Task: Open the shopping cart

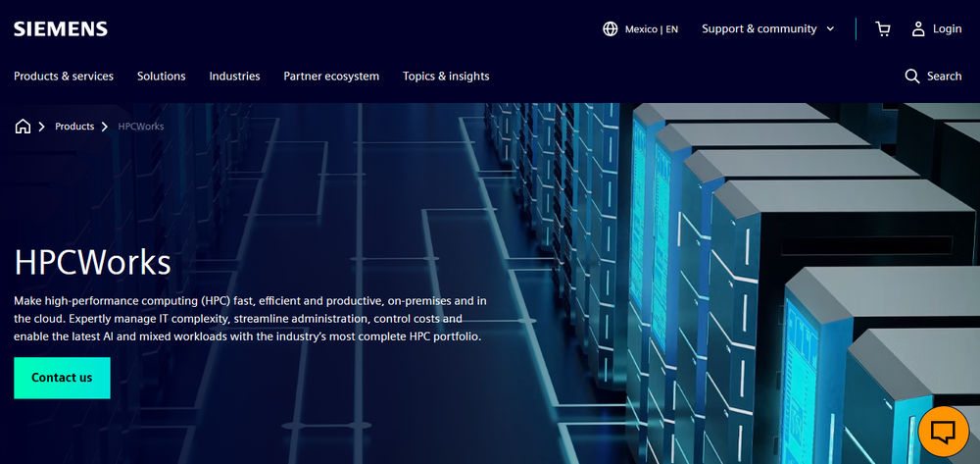Action: coord(883,28)
